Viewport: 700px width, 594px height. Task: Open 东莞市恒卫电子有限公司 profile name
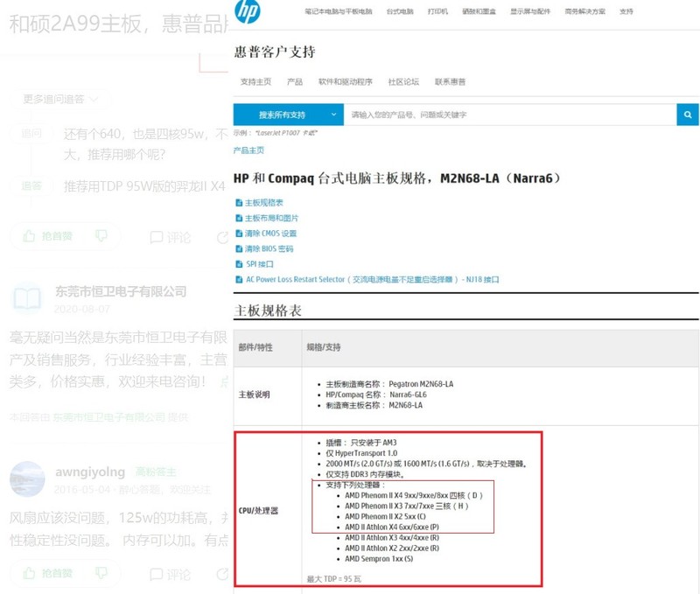[x=121, y=291]
